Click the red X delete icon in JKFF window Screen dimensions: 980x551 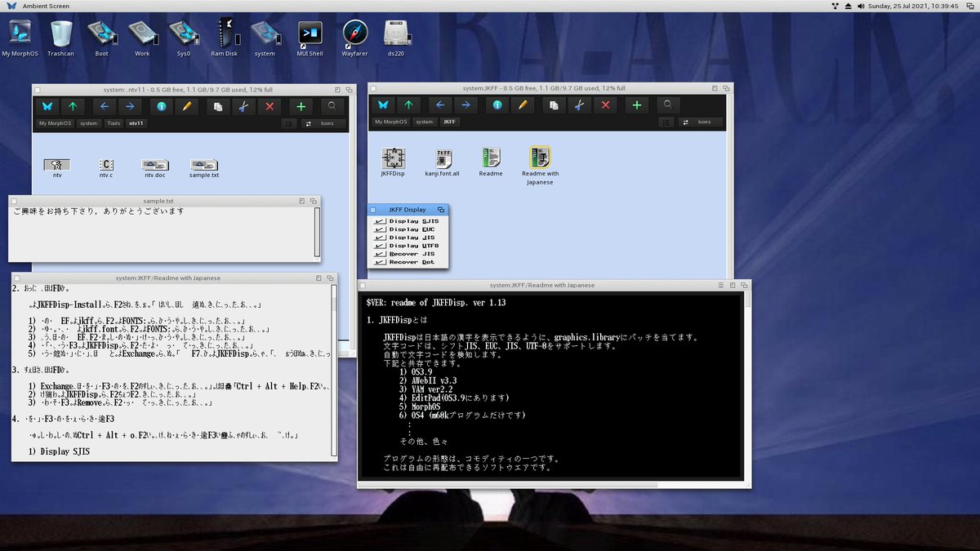pyautogui.click(x=604, y=105)
